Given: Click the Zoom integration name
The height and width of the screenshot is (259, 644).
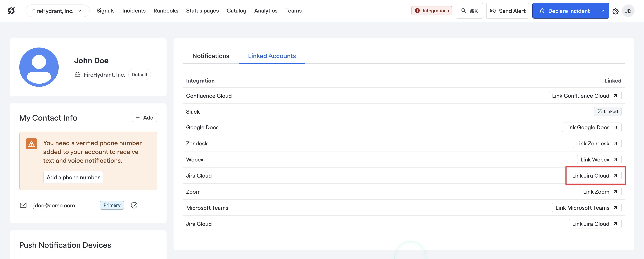Looking at the screenshot, I should tap(193, 192).
